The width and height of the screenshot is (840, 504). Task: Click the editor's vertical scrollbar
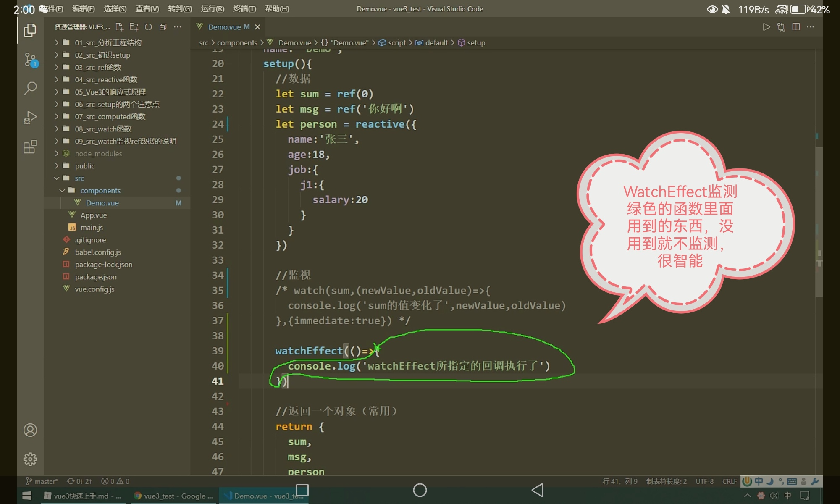pos(819,222)
